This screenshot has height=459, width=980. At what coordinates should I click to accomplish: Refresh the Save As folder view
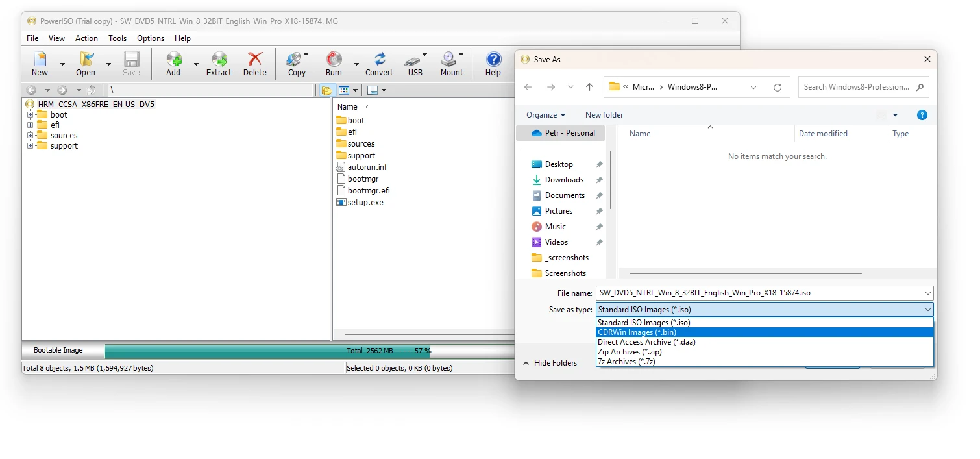(778, 87)
